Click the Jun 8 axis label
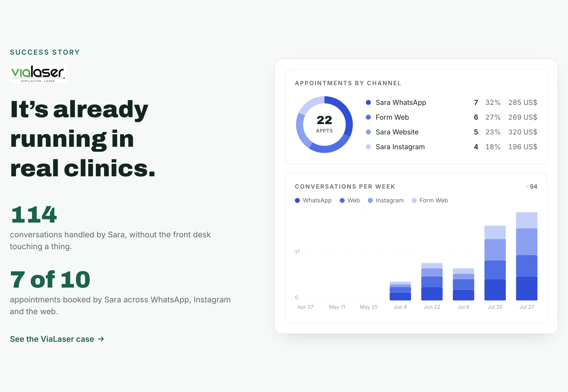This screenshot has width=568, height=392. [x=400, y=307]
